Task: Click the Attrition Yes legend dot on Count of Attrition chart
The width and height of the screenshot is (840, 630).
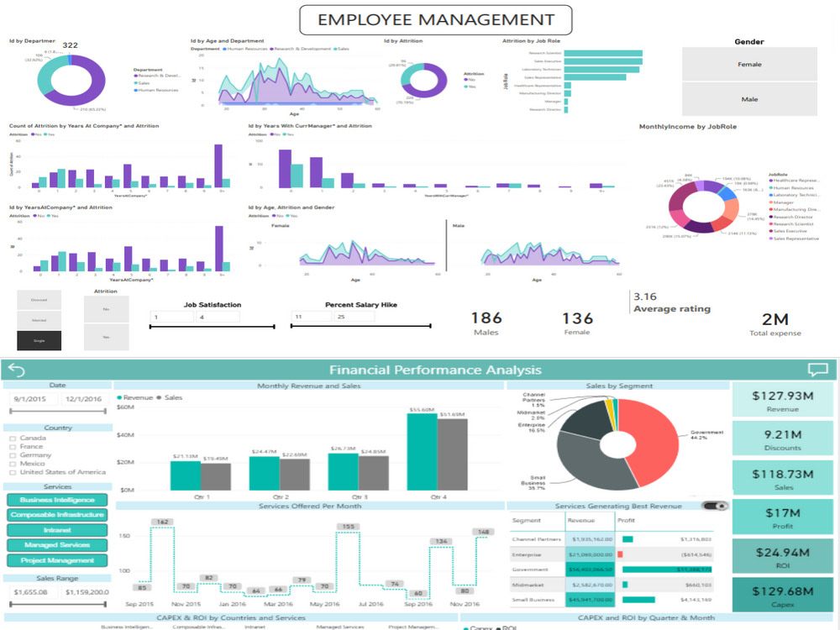Action: coord(45,134)
